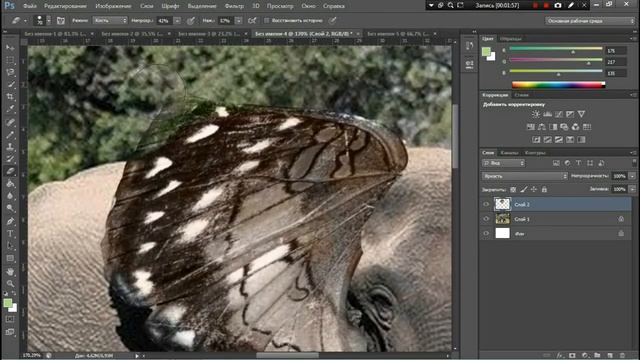The width and height of the screenshot is (640, 360).
Task: Open flow slider dropdown at 17%
Action: 238,20
